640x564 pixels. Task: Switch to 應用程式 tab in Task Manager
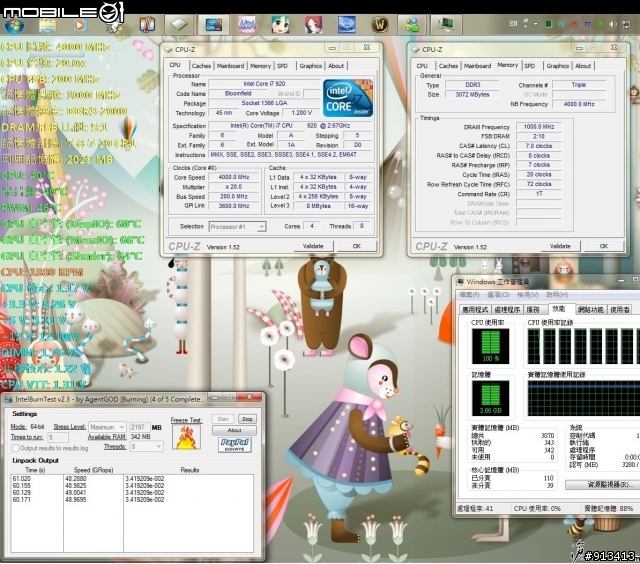(x=475, y=310)
